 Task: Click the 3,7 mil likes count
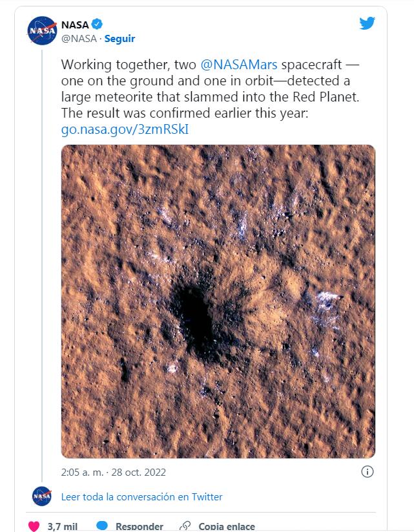coord(63,526)
